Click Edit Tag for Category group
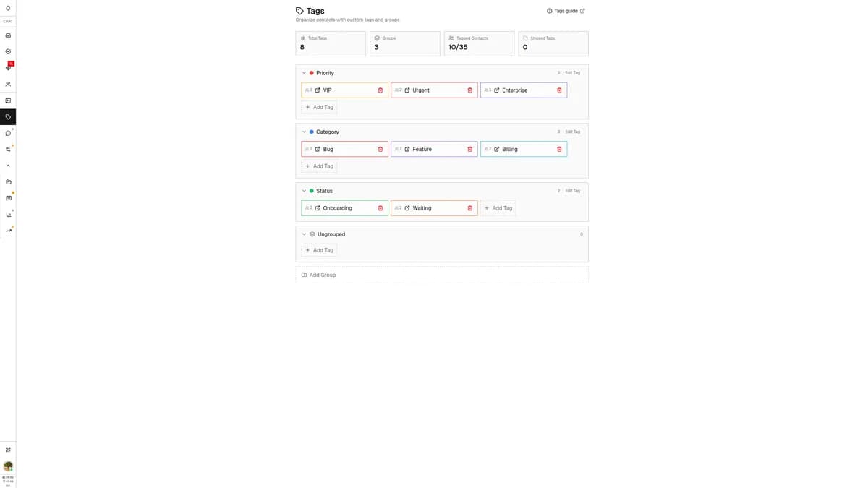The image size is (868, 488). (x=572, y=132)
